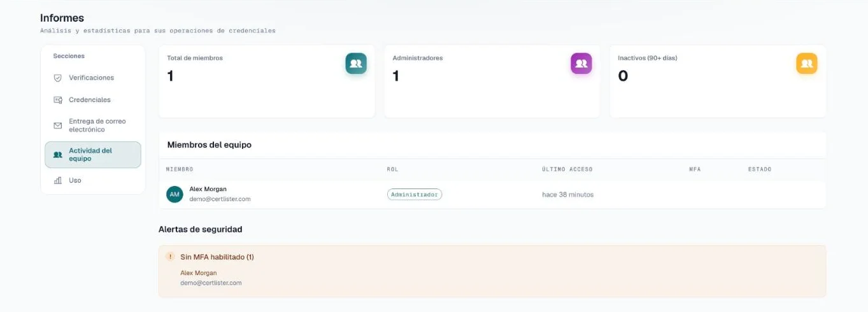868x312 pixels.
Task: Click the inactive members count 0
Action: tap(623, 76)
